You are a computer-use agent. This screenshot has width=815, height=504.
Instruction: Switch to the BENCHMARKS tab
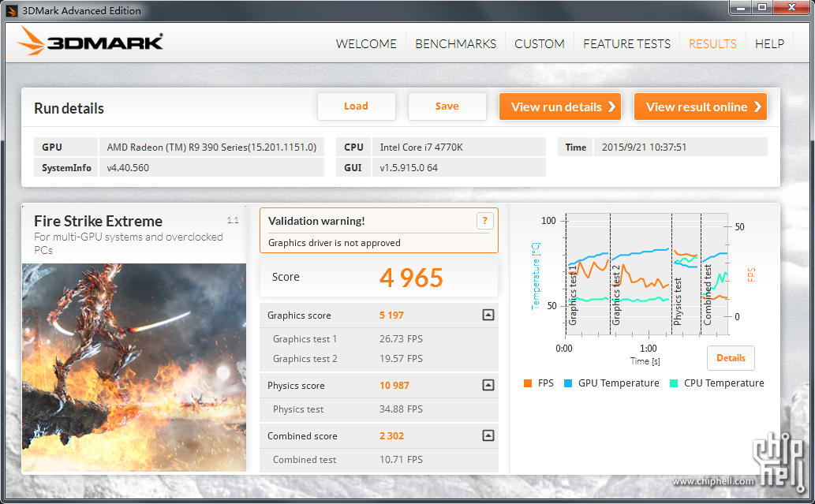[455, 44]
